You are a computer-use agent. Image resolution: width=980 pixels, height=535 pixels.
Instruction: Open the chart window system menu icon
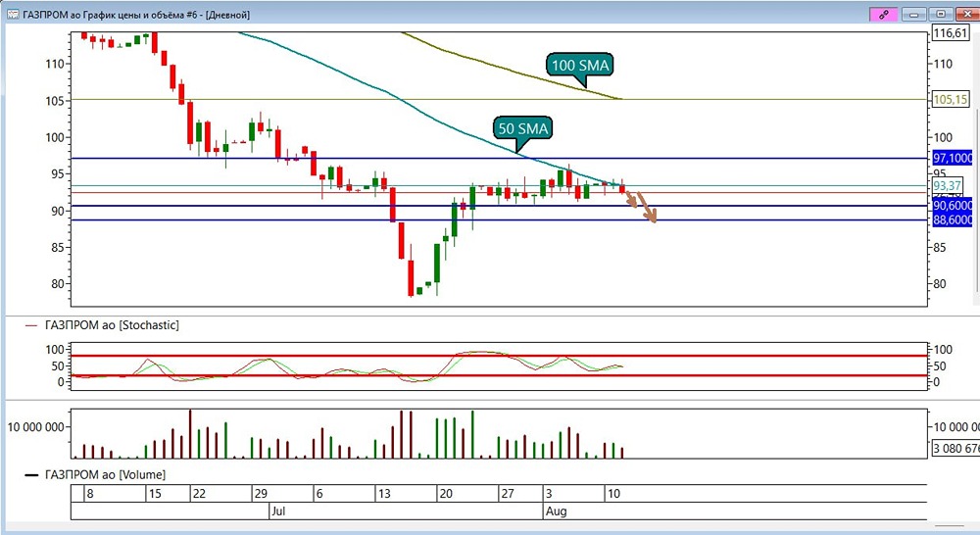(13, 15)
